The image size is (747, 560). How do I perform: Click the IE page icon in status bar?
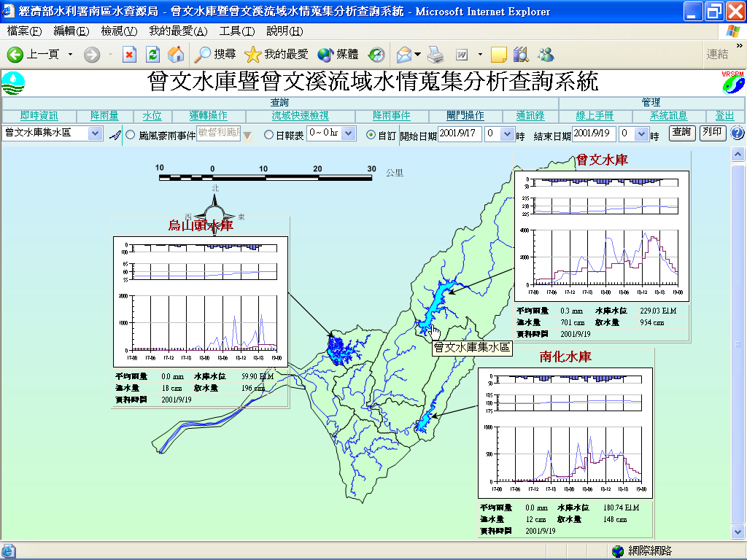click(x=9, y=551)
